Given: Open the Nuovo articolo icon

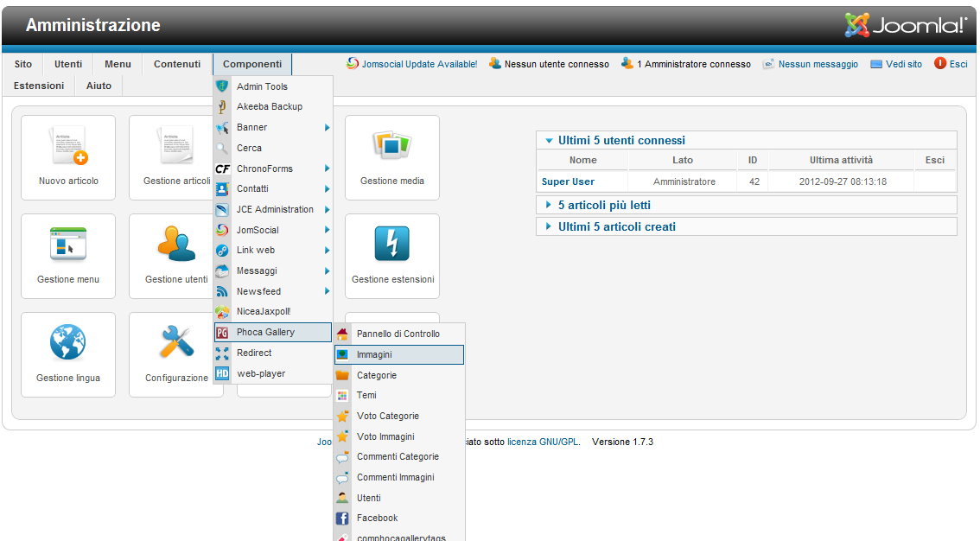Looking at the screenshot, I should point(68,157).
